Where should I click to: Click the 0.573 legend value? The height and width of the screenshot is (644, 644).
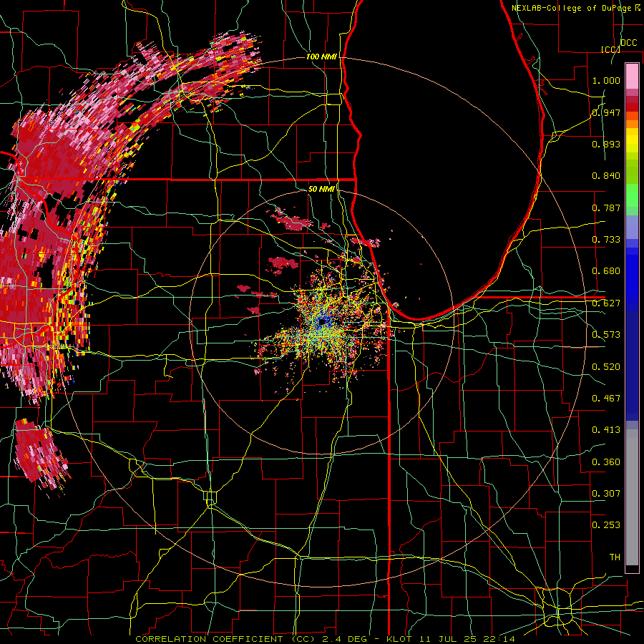point(606,335)
